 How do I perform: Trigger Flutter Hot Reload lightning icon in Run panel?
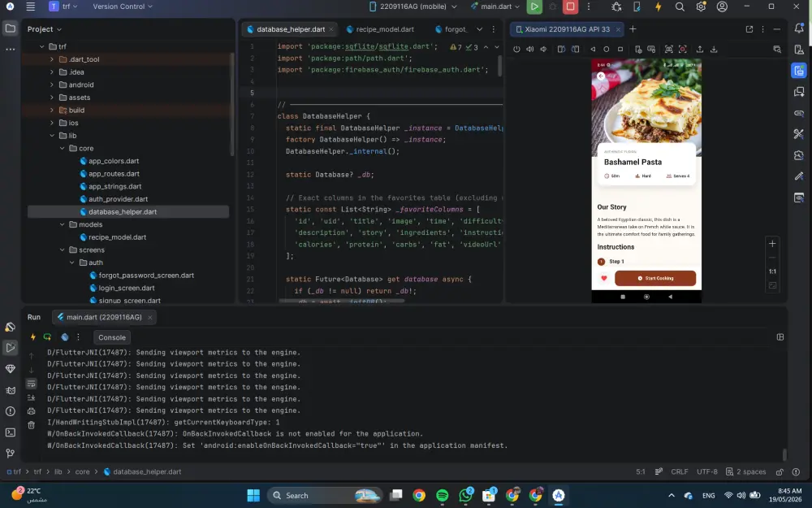coord(33,337)
